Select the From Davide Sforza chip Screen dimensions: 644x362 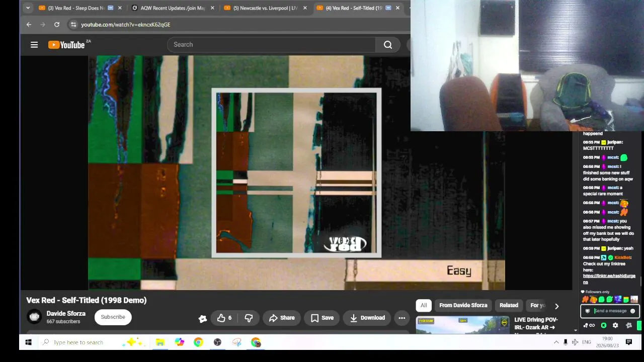pyautogui.click(x=463, y=306)
